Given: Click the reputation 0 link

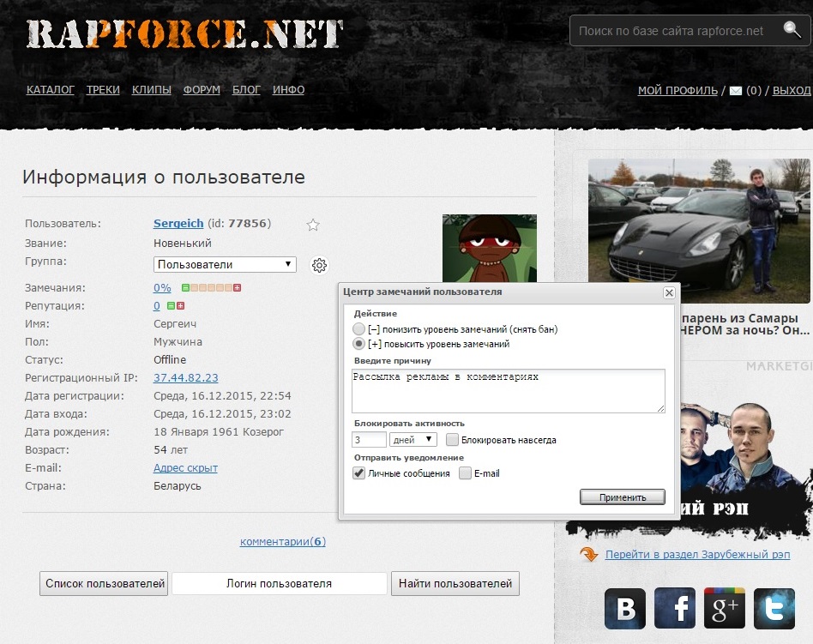Looking at the screenshot, I should pos(157,306).
